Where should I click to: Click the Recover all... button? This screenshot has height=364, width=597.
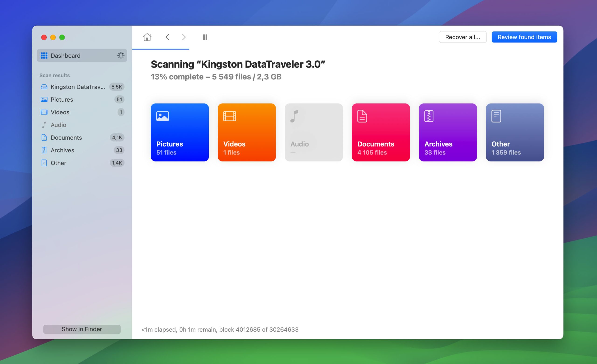pos(462,37)
